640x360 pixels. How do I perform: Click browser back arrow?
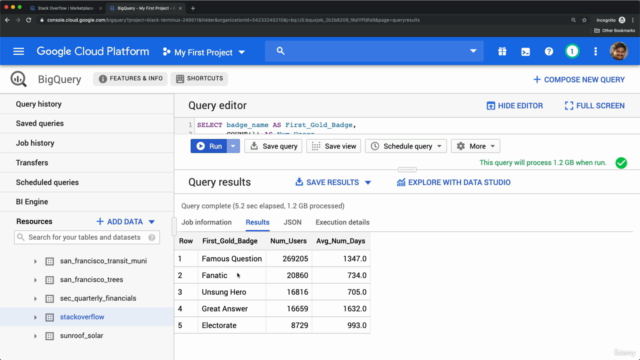coord(7,20)
